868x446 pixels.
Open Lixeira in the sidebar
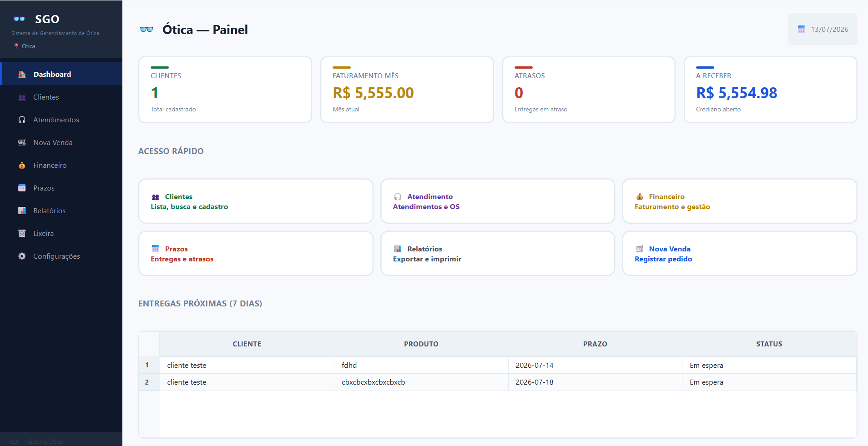click(x=62, y=233)
